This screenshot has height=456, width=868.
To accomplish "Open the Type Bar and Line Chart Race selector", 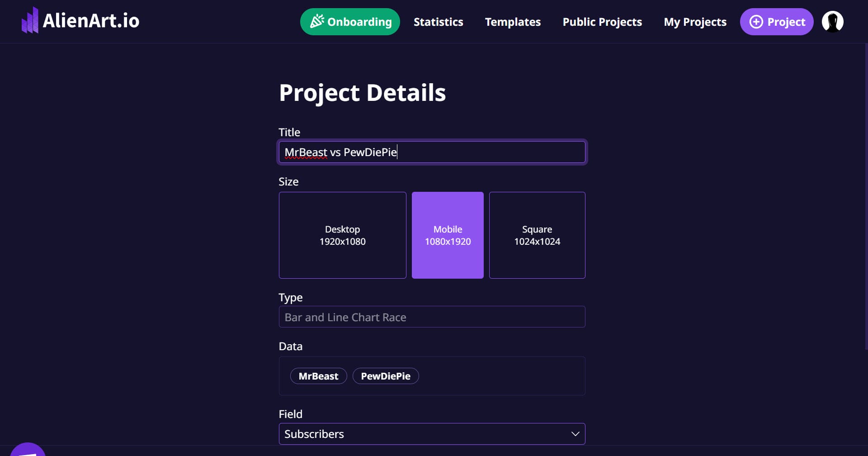I will click(x=432, y=317).
